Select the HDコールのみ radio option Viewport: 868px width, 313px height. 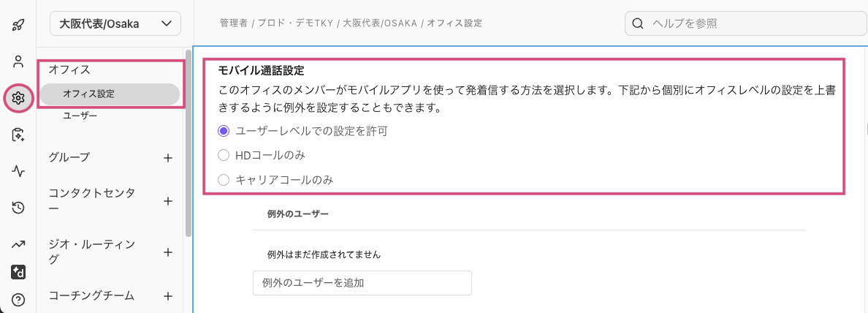click(x=223, y=156)
